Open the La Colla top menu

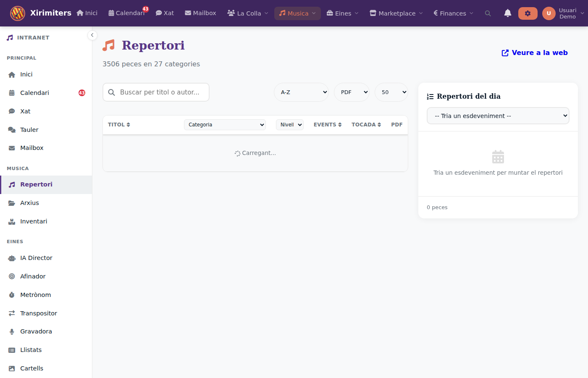pyautogui.click(x=248, y=13)
